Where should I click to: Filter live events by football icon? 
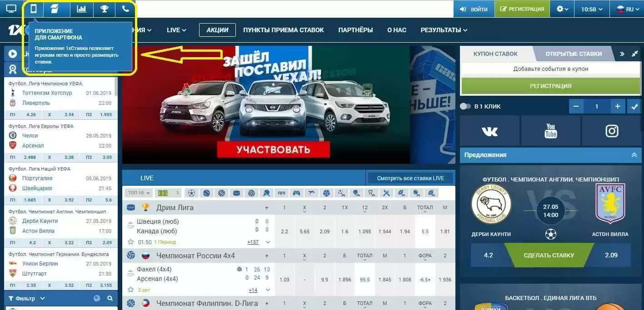click(191, 193)
